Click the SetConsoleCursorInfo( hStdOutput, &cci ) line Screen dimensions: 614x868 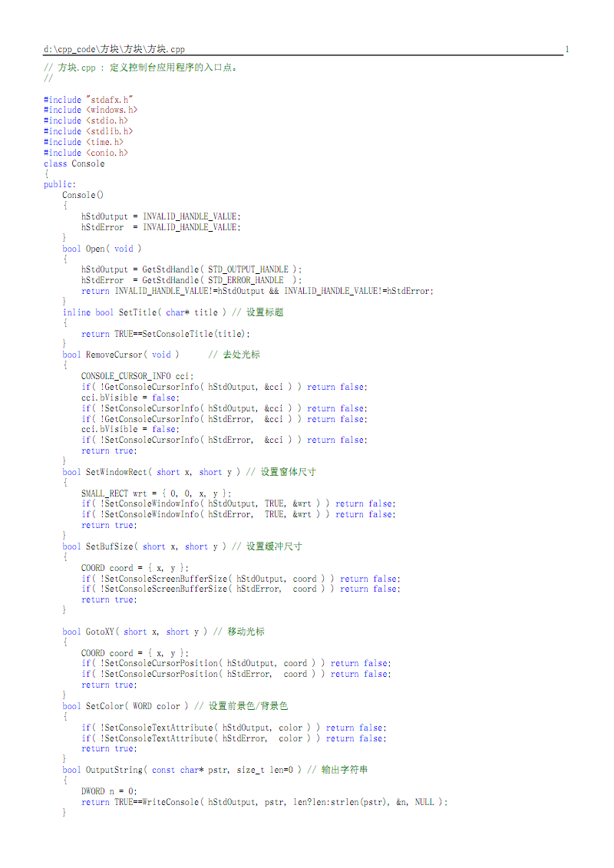pos(224,408)
